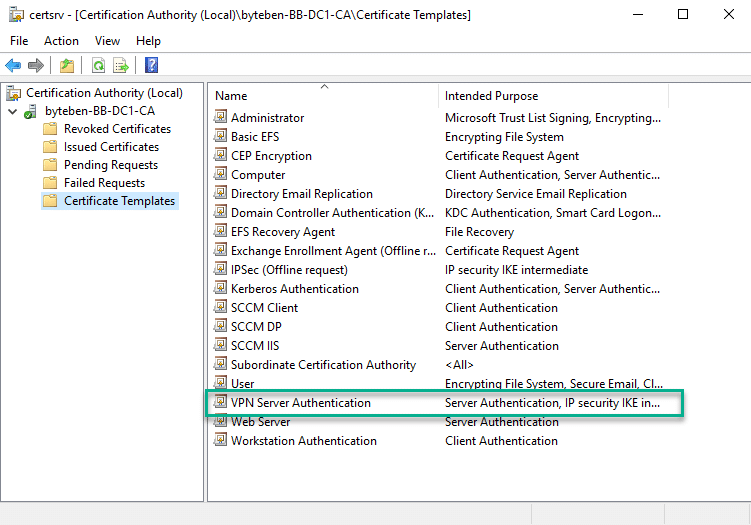Click the Up one level folder icon

click(67, 65)
